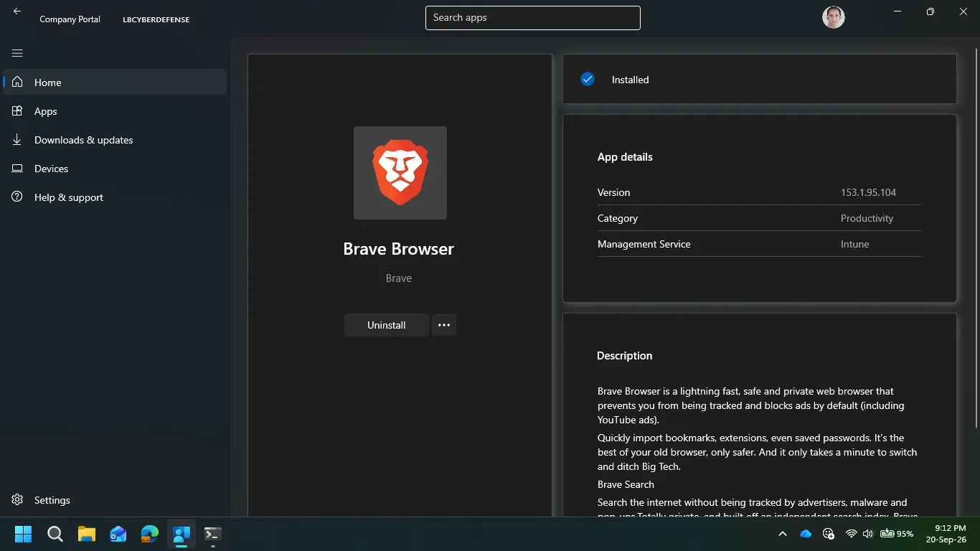Open Help & support
This screenshot has height=551, width=980.
(115, 197)
